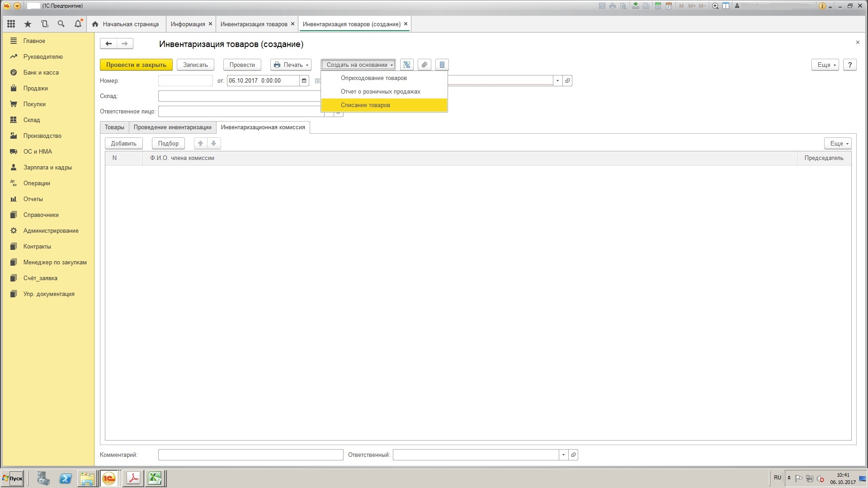
Task: Click the Пуск start button
Action: coord(12,479)
